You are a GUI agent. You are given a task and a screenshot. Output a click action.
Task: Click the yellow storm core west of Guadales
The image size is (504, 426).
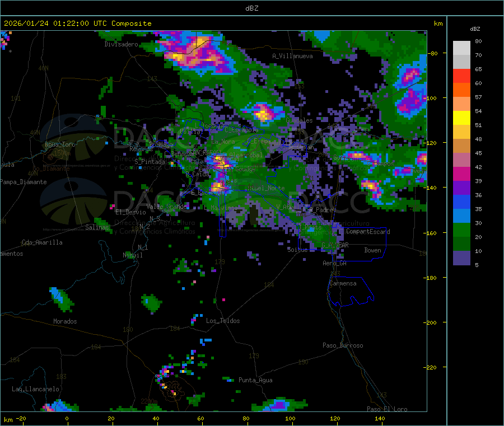pyautogui.click(x=263, y=114)
